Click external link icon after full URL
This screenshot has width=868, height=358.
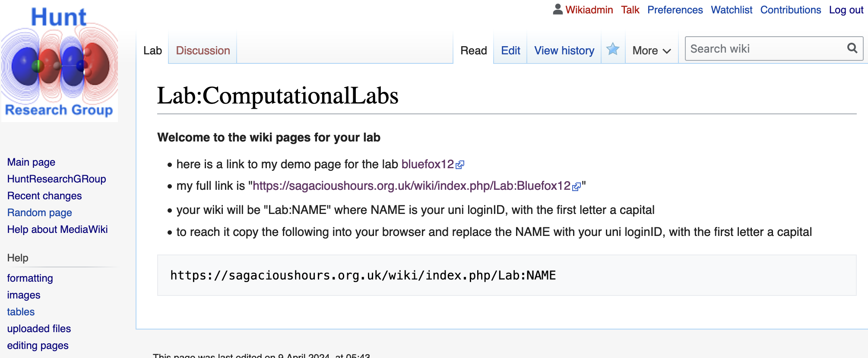coord(577,187)
